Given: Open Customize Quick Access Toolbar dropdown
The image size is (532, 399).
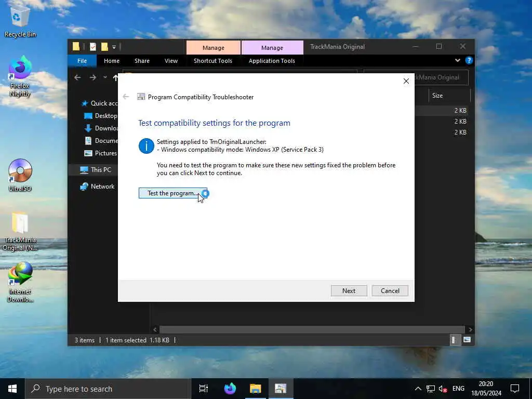Looking at the screenshot, I should [x=114, y=47].
